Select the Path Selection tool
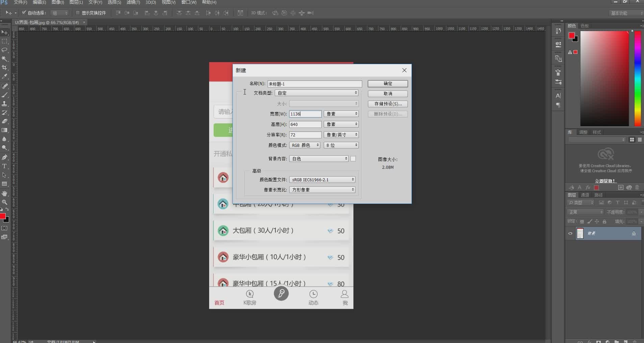Viewport: 644px width, 343px height. 5,175
